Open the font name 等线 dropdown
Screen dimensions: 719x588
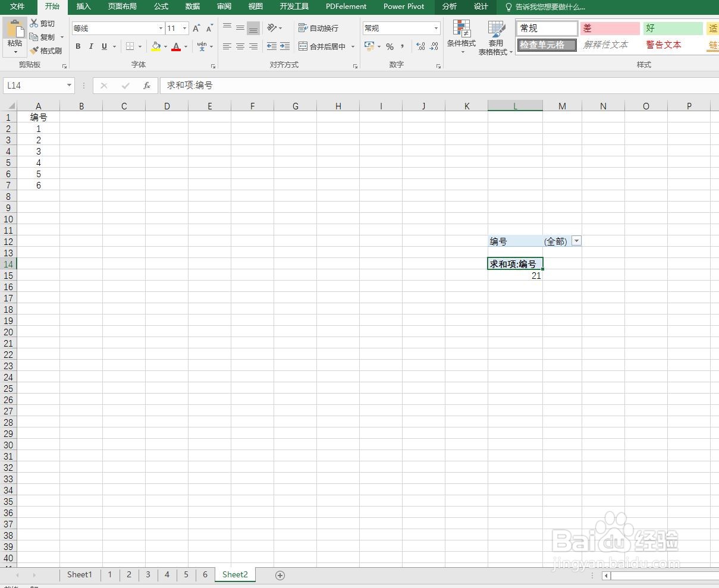pyautogui.click(x=161, y=28)
